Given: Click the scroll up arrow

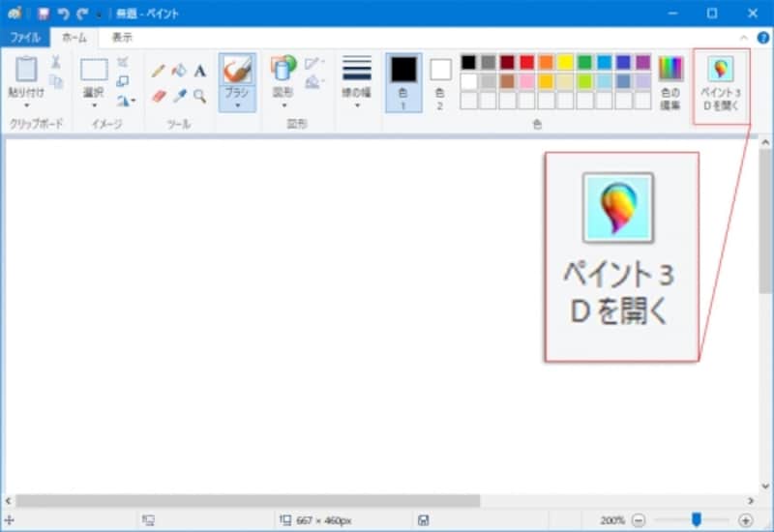Looking at the screenshot, I should click(765, 142).
